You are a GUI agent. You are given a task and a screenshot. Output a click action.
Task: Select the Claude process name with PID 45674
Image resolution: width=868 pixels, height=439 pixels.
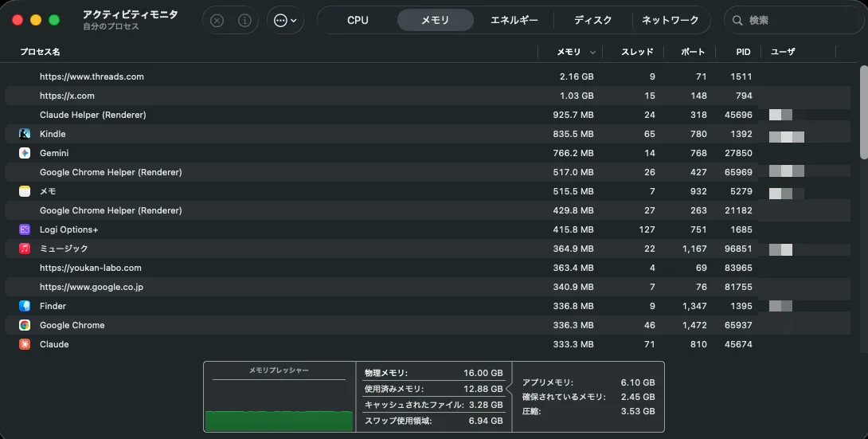[54, 344]
